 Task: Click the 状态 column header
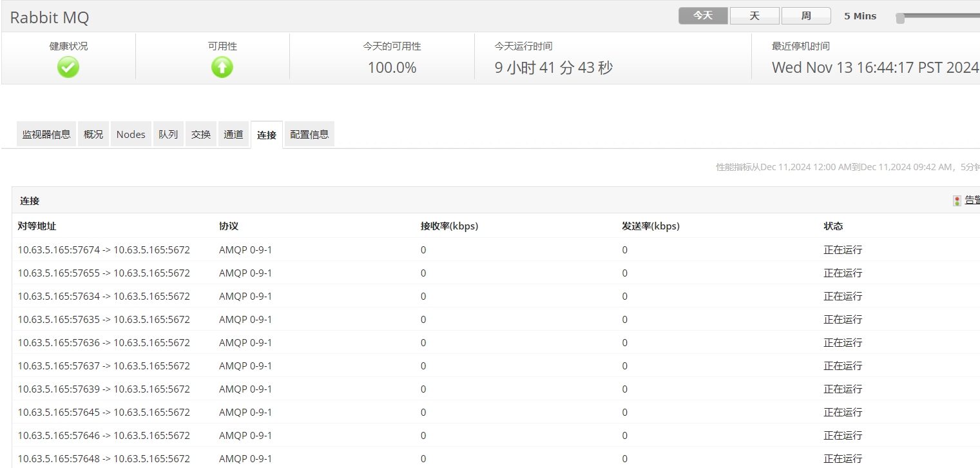click(833, 226)
